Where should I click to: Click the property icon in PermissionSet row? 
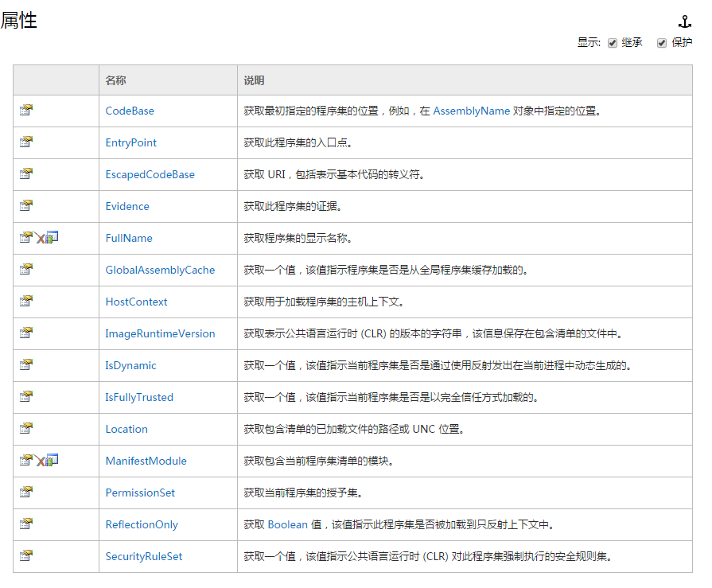[26, 492]
